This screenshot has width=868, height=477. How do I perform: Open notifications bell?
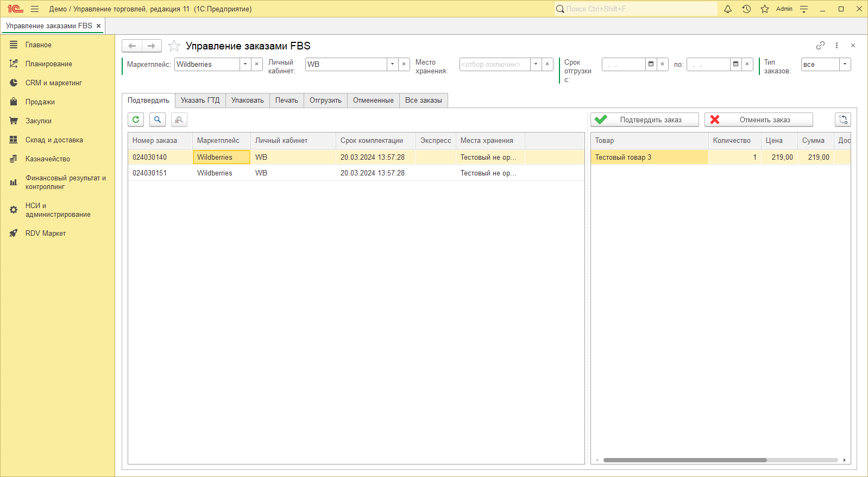click(728, 9)
